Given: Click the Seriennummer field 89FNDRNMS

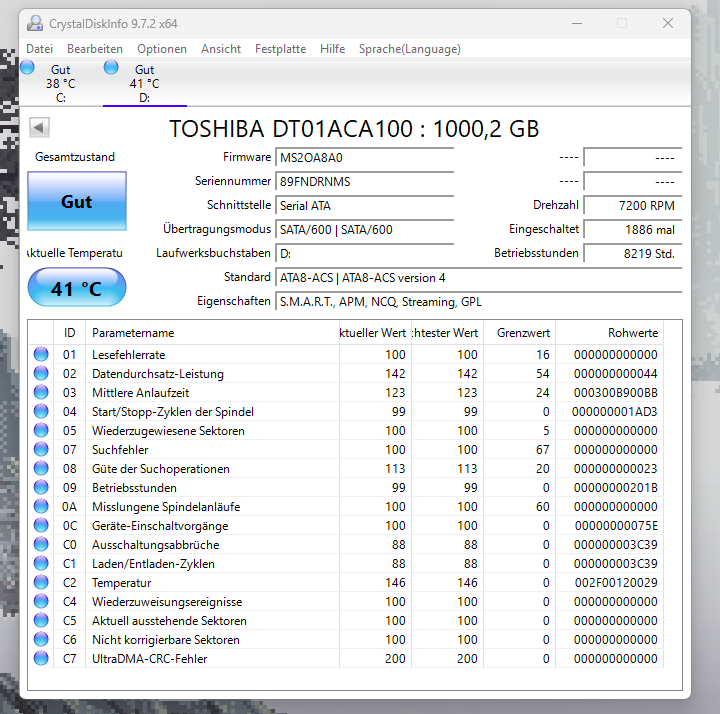Looking at the screenshot, I should (365, 181).
